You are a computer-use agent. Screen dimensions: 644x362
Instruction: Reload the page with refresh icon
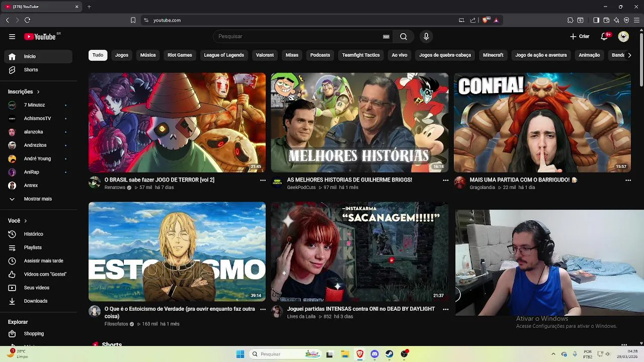coord(27,20)
